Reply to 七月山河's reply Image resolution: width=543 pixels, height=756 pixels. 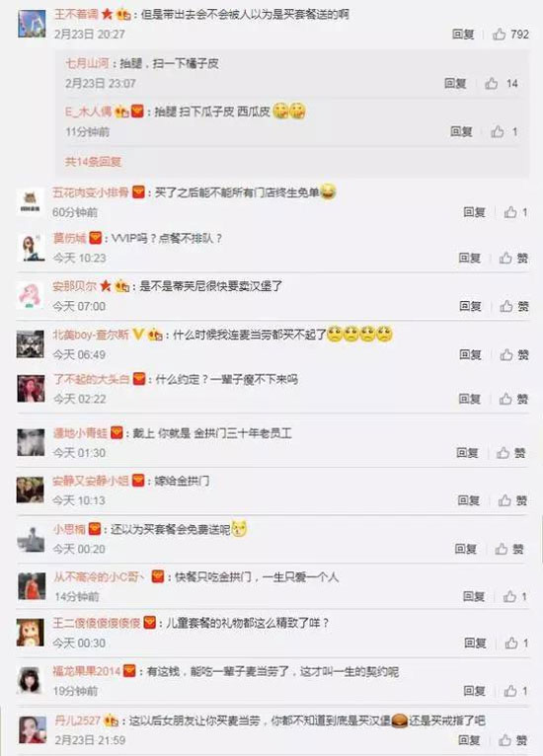455,84
